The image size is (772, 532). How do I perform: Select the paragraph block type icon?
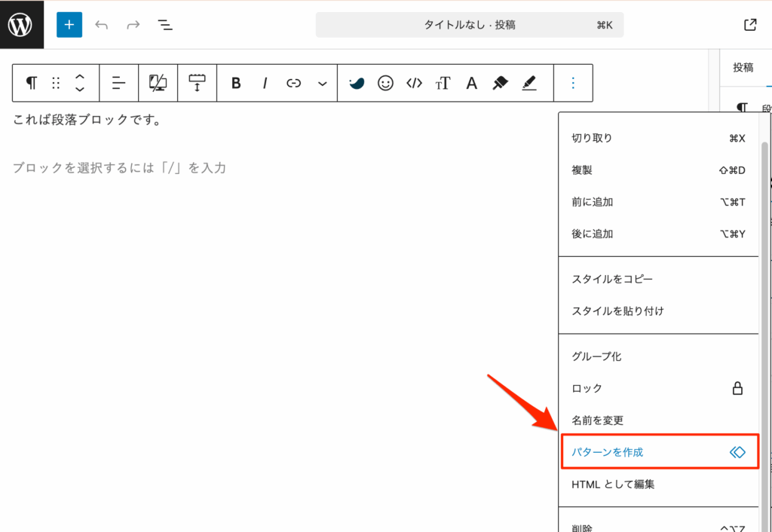point(31,83)
